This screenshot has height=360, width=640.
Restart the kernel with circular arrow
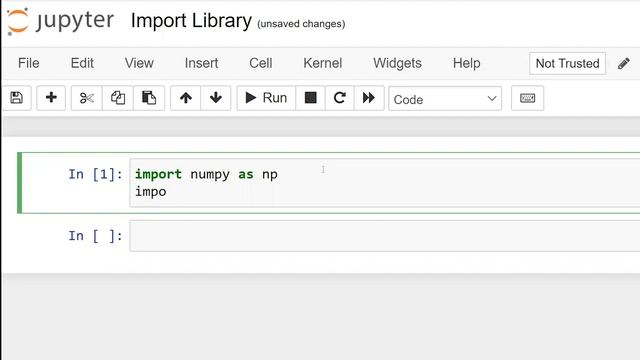click(339, 98)
